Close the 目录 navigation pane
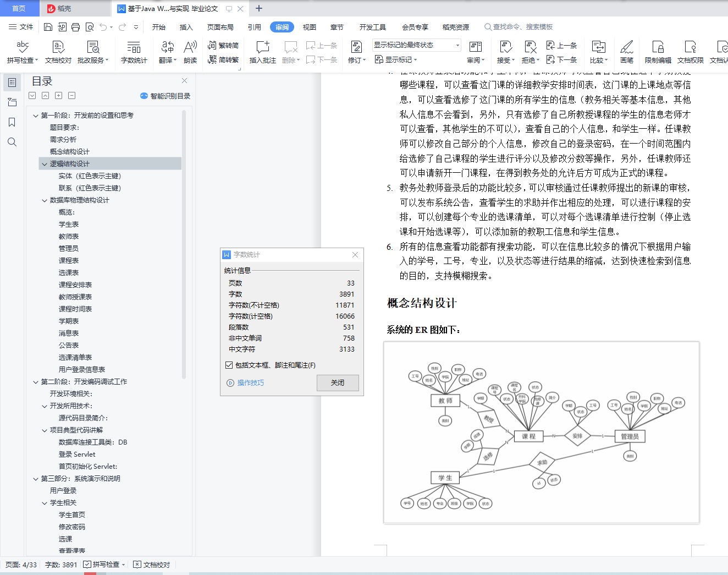 [x=185, y=80]
